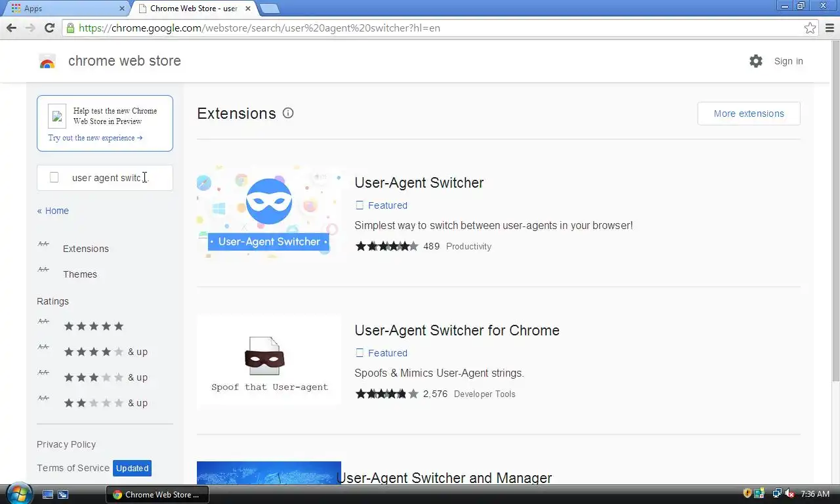
Task: Click 'Simplest way to switch between user-agents' description
Action: tap(493, 225)
